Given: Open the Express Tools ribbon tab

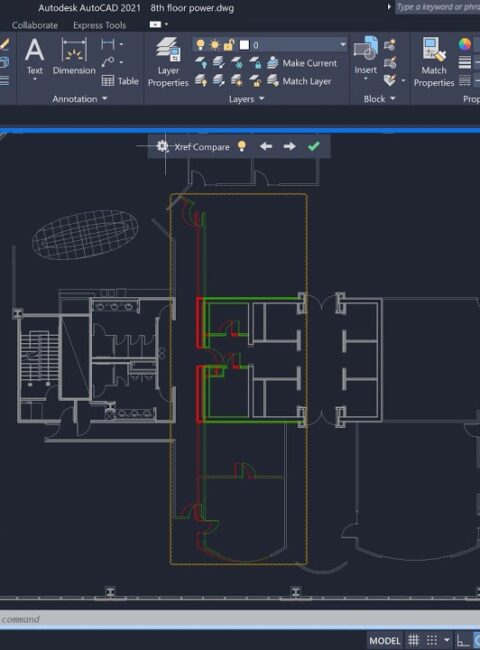Looking at the screenshot, I should [99, 25].
